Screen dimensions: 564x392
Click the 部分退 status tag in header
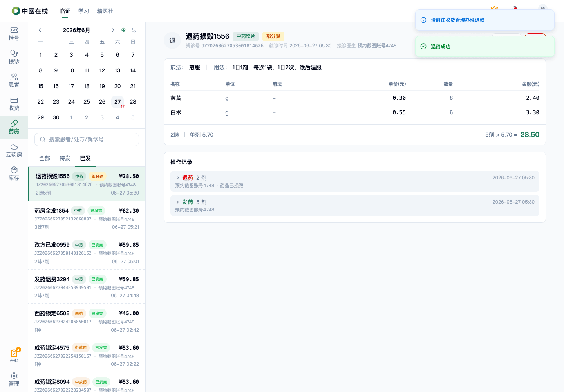(273, 36)
